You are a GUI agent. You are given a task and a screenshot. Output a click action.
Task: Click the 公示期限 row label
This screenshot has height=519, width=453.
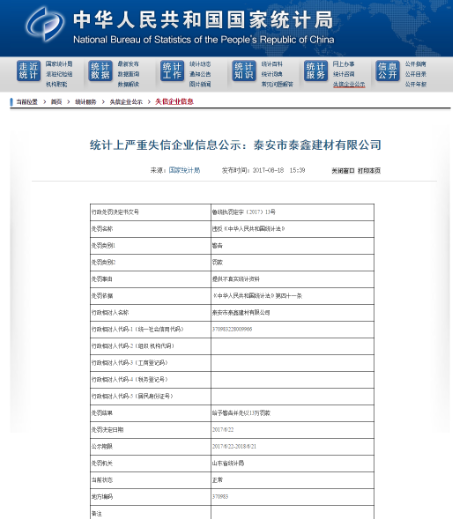[x=102, y=446]
